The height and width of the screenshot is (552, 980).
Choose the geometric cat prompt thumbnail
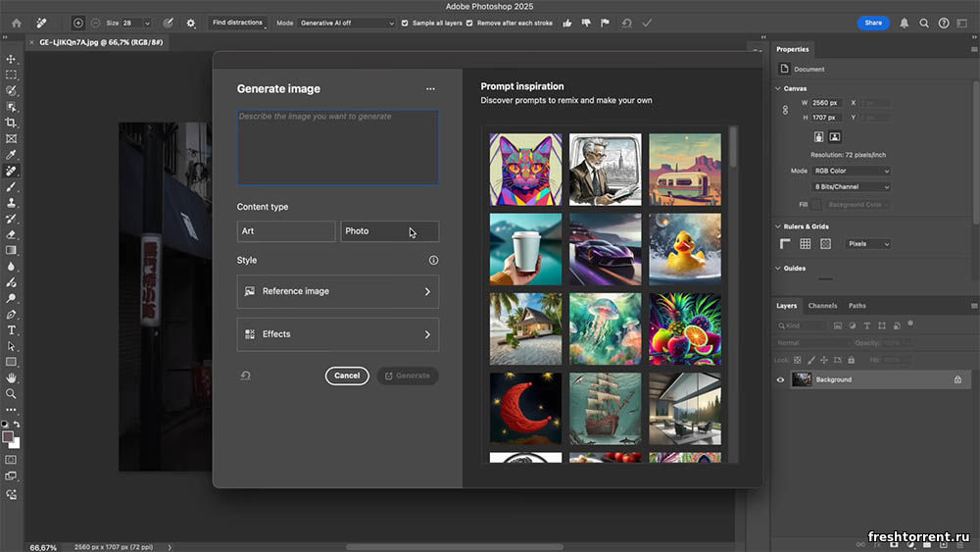coord(525,170)
